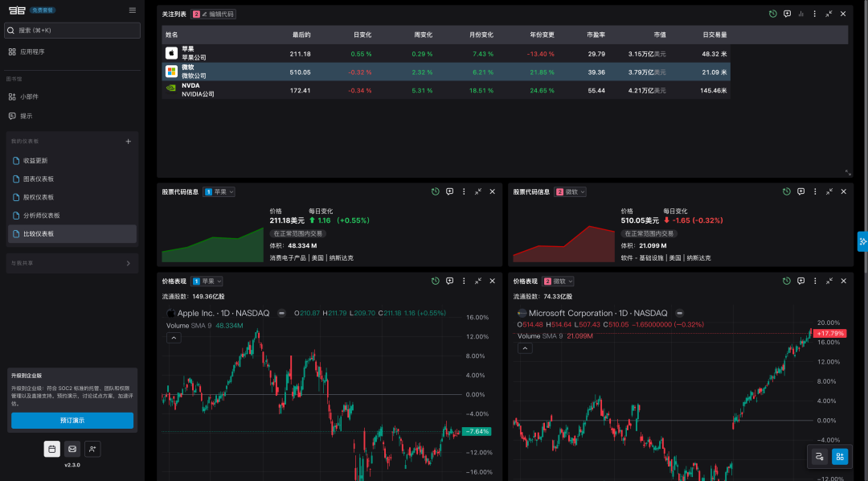This screenshot has height=481, width=868.
Task: Refresh the 苹果 股票代码信息 widget
Action: click(436, 191)
